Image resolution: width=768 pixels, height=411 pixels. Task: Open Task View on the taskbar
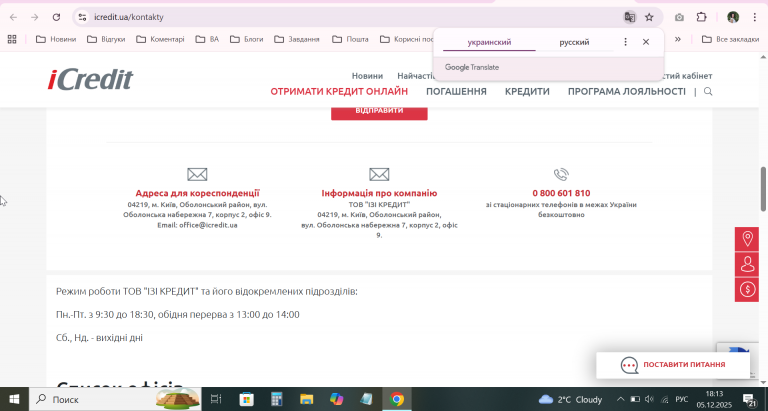coord(216,399)
